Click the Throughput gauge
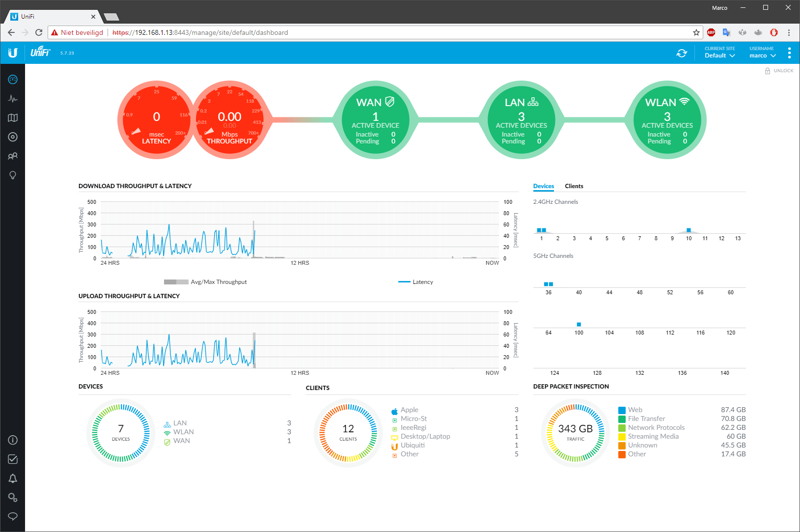Image resolution: width=800 pixels, height=532 pixels. tap(229, 120)
